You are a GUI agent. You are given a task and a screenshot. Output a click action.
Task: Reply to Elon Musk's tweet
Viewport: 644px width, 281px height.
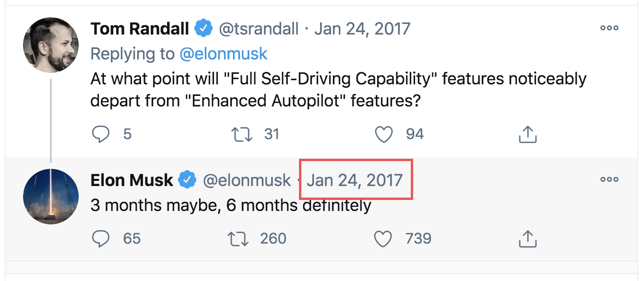(101, 238)
